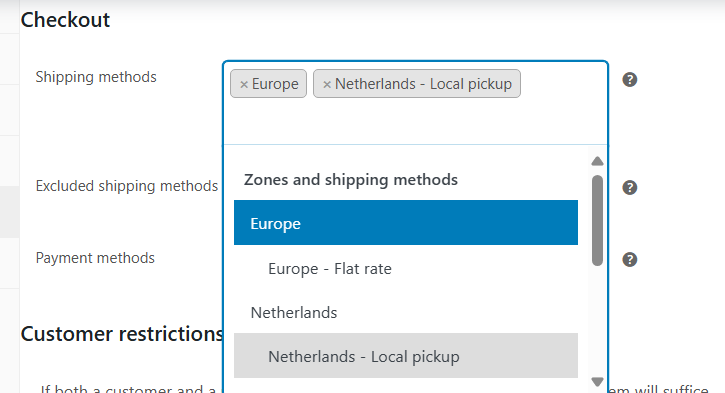Image resolution: width=725 pixels, height=393 pixels.
Task: Click the Payment methods label
Action: coord(95,258)
